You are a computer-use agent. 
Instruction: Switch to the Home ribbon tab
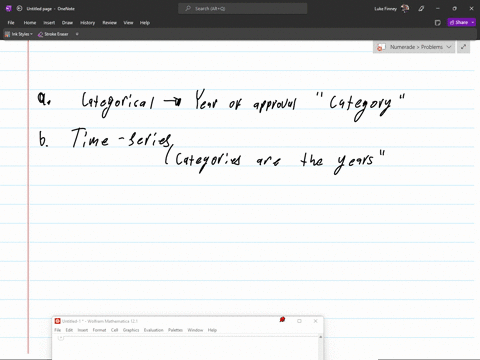tap(30, 23)
